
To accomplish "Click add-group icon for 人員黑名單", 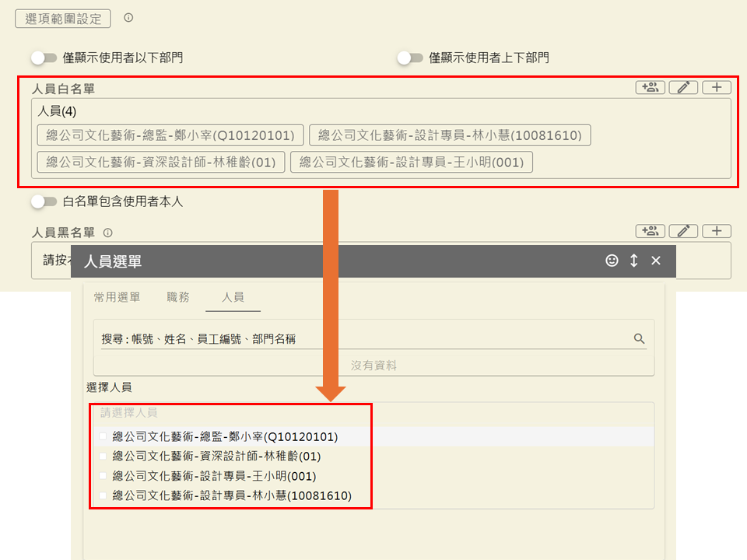I will tap(650, 232).
